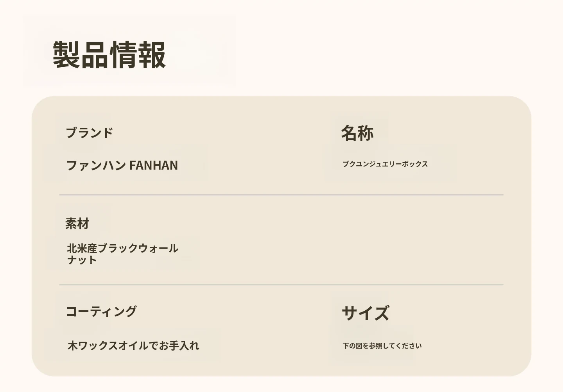This screenshot has height=392, width=563.
Task: Click the divider line above コーティング row
Action: click(x=281, y=285)
